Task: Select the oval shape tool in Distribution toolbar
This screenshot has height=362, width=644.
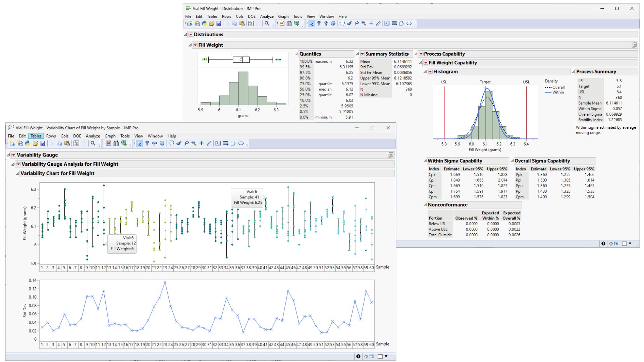Action: (409, 23)
